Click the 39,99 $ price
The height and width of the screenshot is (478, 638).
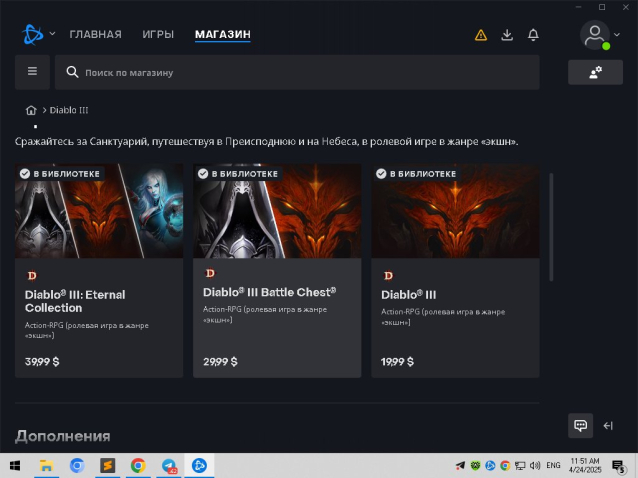pos(42,361)
